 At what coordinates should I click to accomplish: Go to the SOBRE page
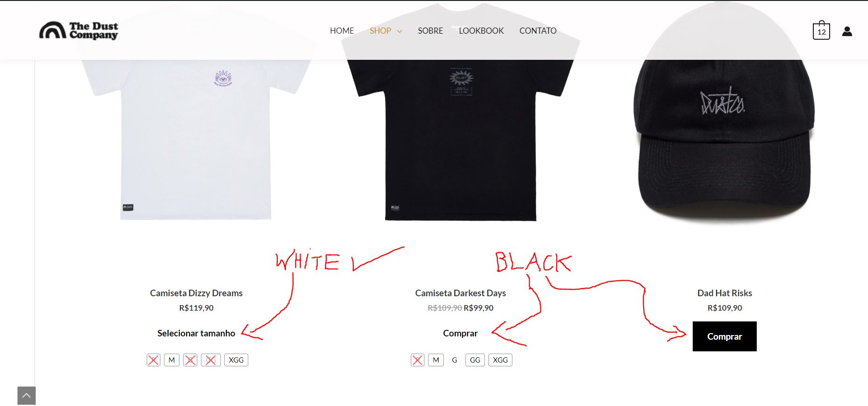(430, 31)
